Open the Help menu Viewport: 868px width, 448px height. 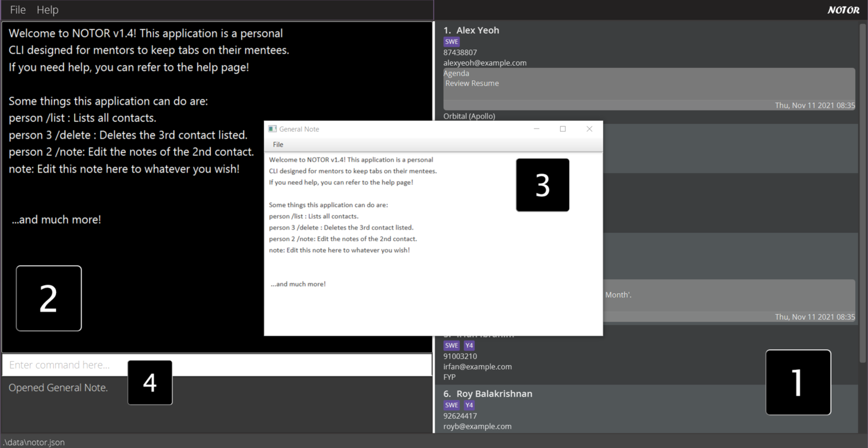47,10
